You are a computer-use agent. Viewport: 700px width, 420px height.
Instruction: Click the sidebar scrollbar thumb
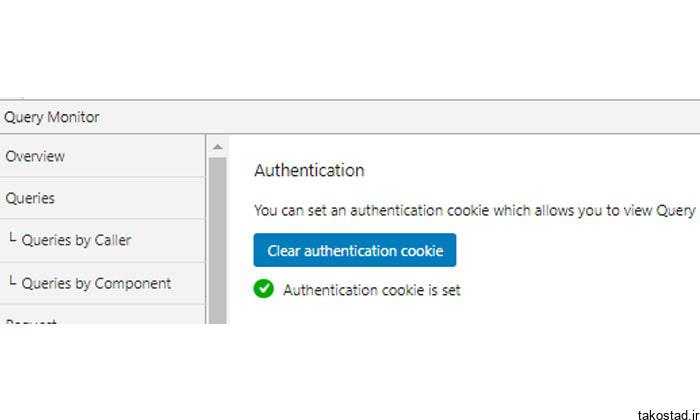coord(218,240)
